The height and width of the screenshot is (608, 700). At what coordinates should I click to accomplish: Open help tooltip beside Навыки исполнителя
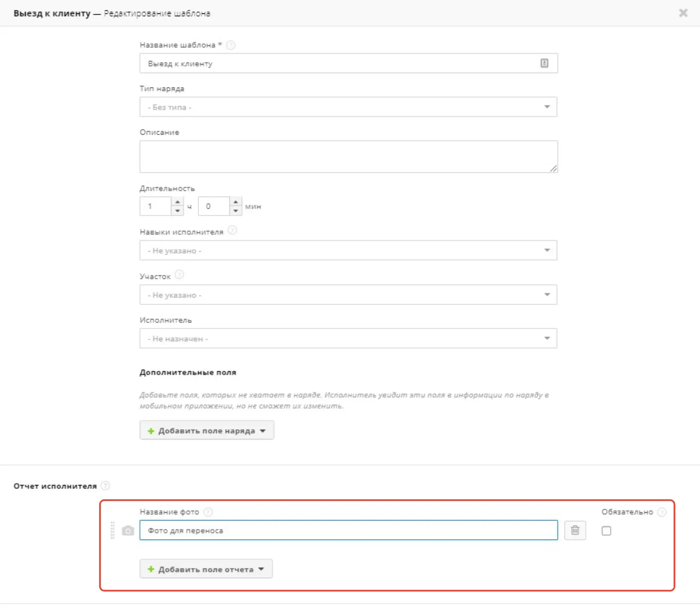[232, 230]
